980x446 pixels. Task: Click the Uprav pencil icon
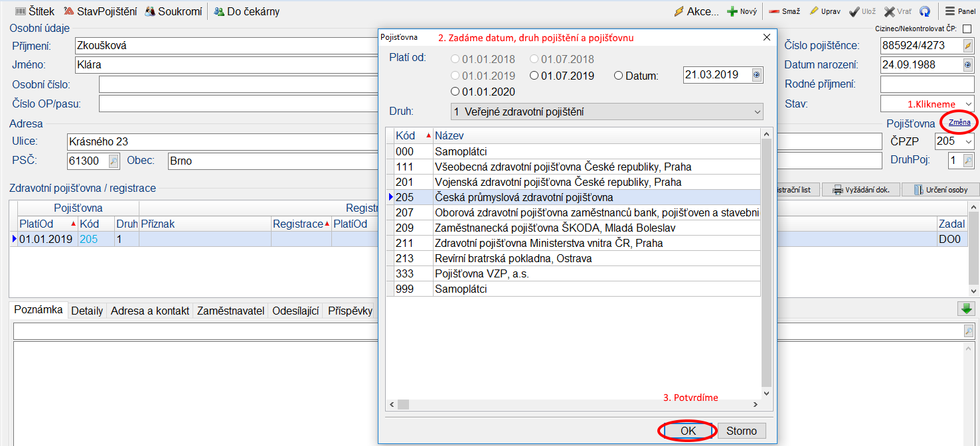pos(814,11)
